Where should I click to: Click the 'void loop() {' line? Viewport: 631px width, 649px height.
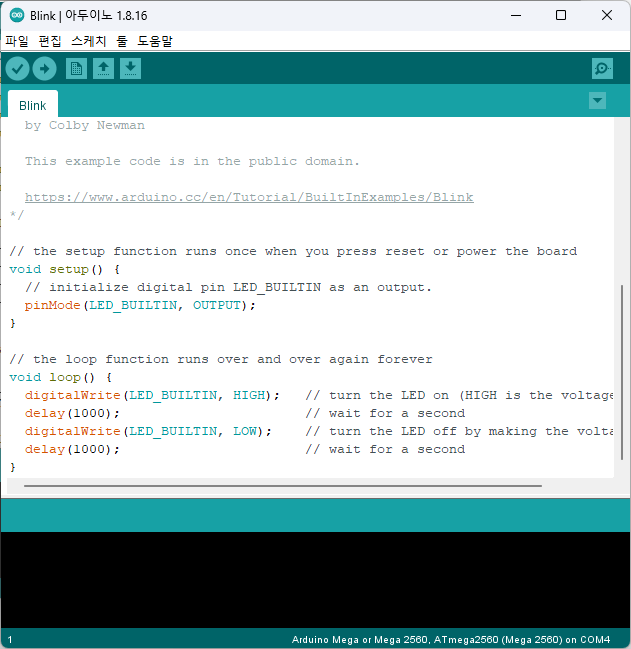(x=61, y=377)
